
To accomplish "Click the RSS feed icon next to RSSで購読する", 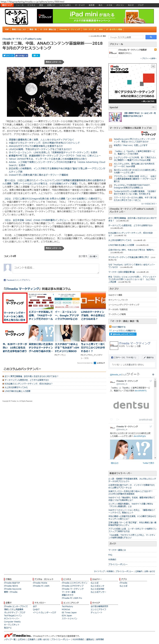I will click(x=110, y=327).
